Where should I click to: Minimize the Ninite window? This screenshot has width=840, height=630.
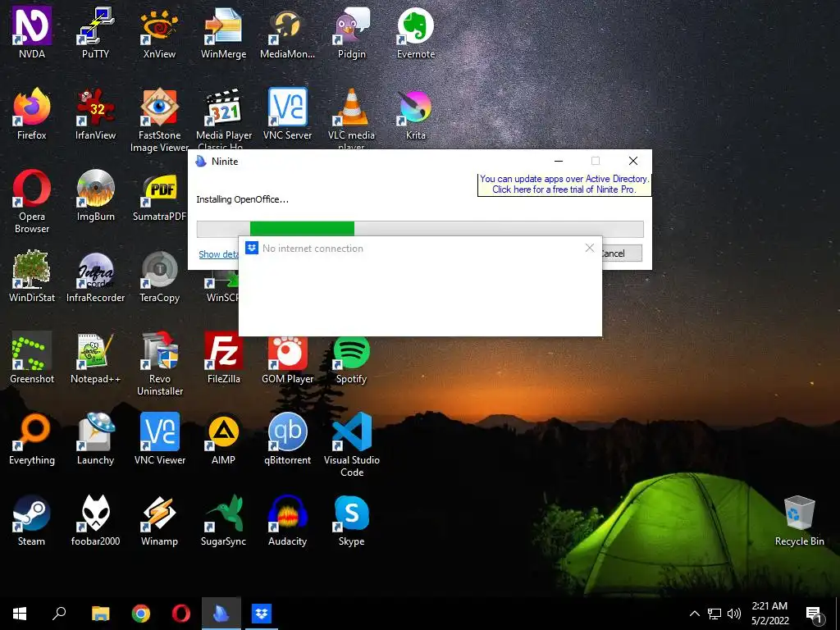558,161
